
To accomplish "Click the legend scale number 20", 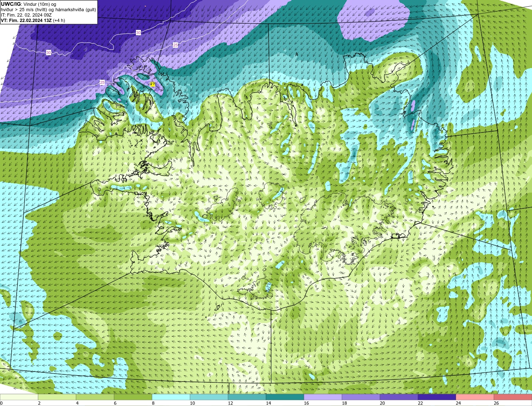I will coord(382,403).
